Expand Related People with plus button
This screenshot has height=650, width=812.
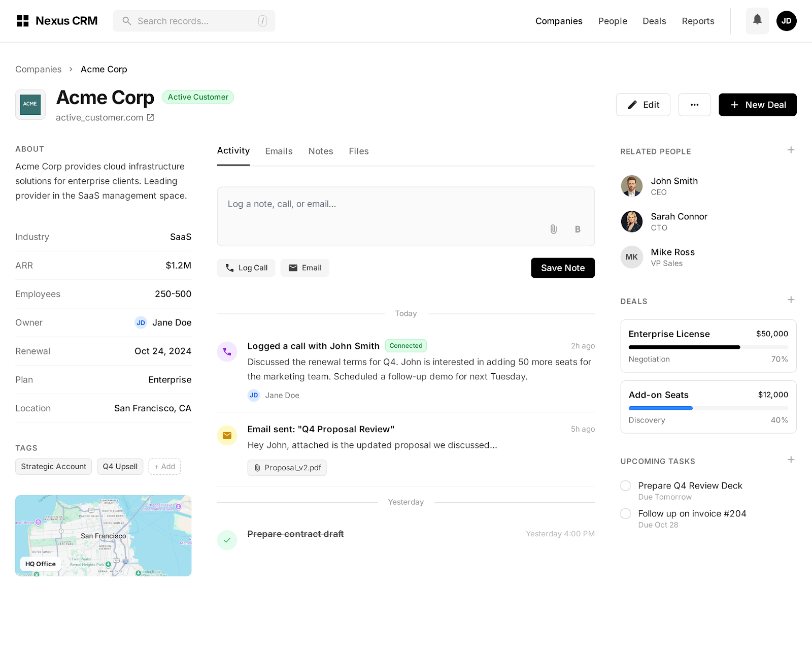pos(791,150)
